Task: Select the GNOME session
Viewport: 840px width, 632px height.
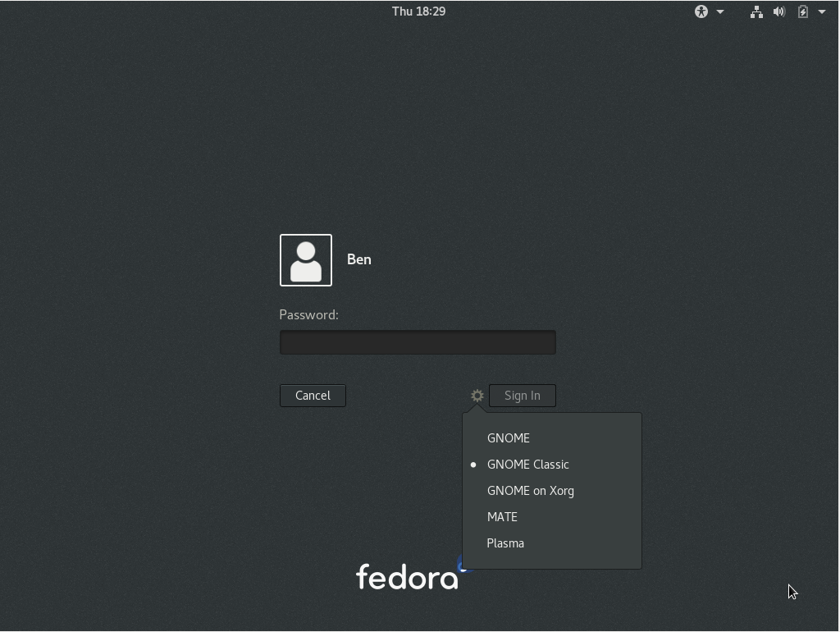Action: point(552,438)
